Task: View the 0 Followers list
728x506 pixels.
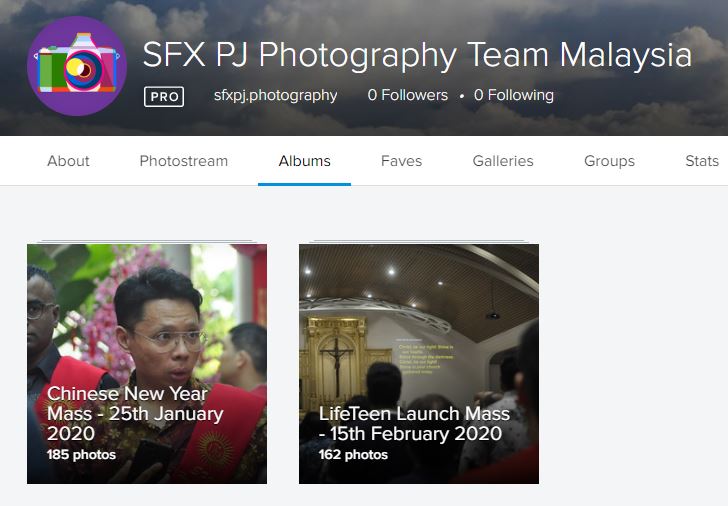Action: 407,96
